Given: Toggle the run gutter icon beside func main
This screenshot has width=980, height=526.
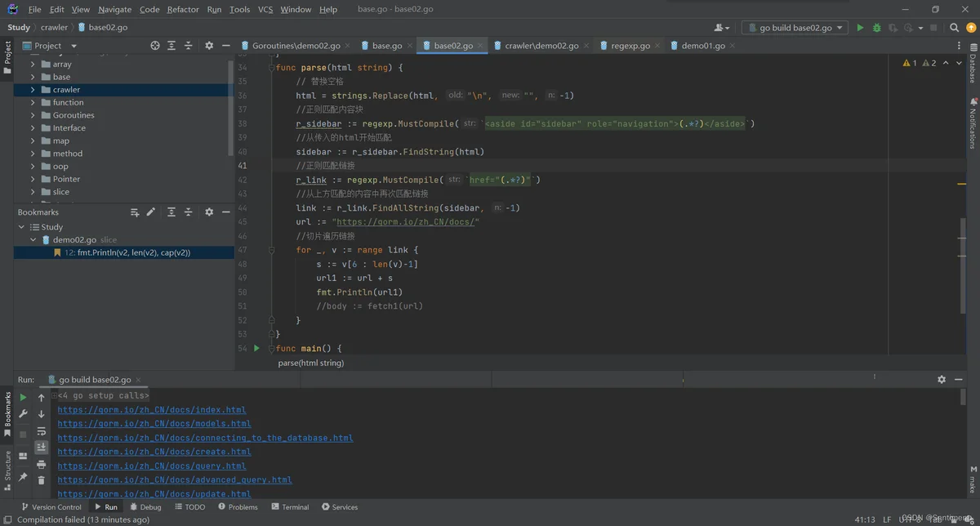Looking at the screenshot, I should pyautogui.click(x=256, y=348).
